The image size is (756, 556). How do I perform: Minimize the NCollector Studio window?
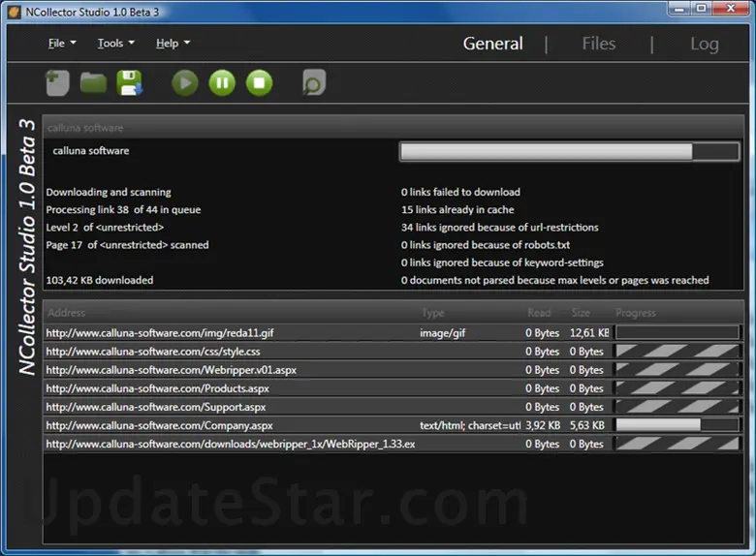(x=679, y=9)
